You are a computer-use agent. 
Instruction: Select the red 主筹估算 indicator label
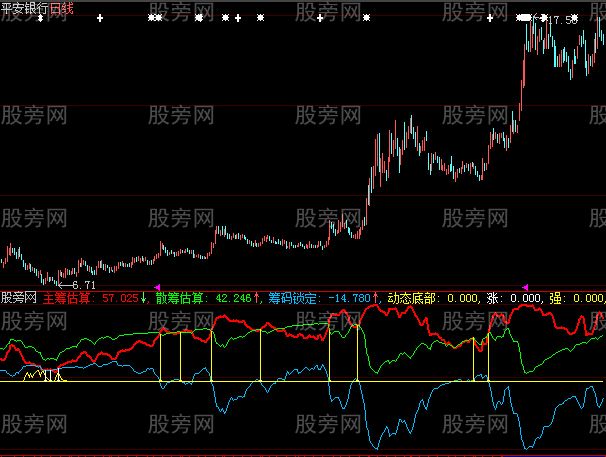(x=66, y=298)
